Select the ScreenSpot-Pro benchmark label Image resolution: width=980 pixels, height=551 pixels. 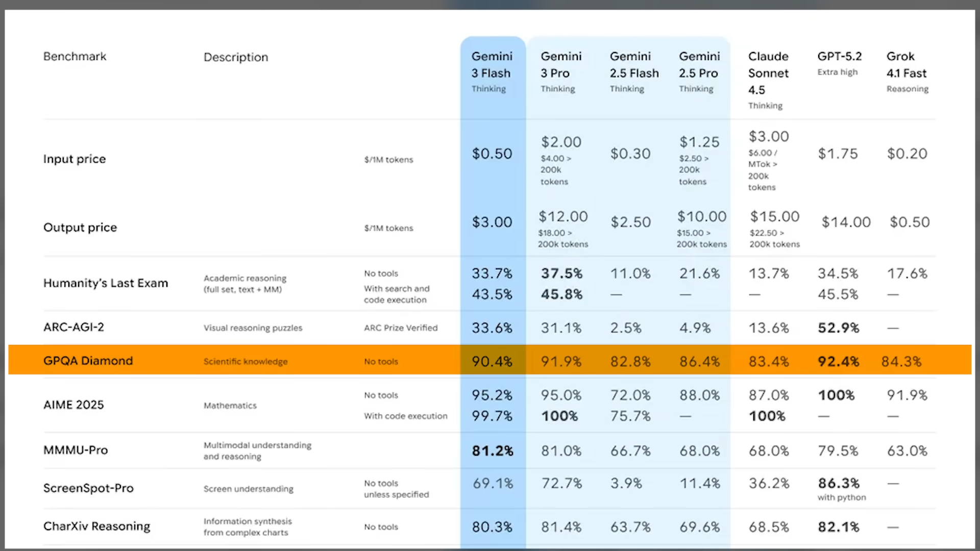(x=88, y=488)
